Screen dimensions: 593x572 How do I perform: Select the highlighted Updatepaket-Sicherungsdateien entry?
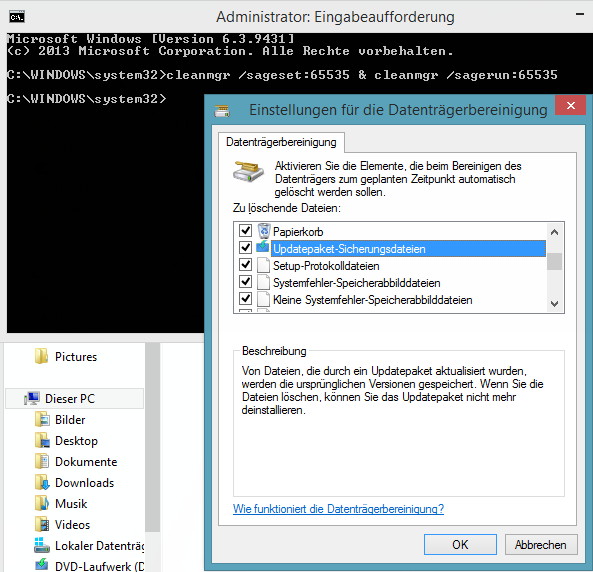[408, 249]
